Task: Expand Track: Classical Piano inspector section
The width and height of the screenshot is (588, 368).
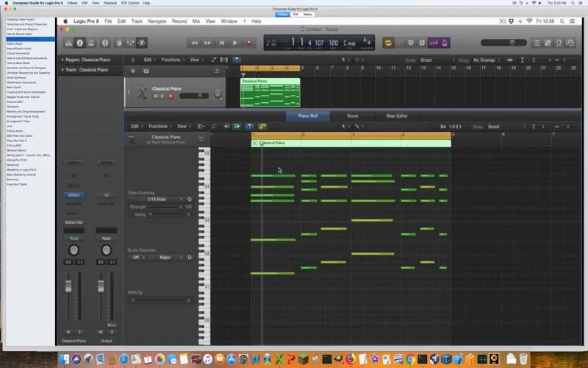Action: (62, 70)
